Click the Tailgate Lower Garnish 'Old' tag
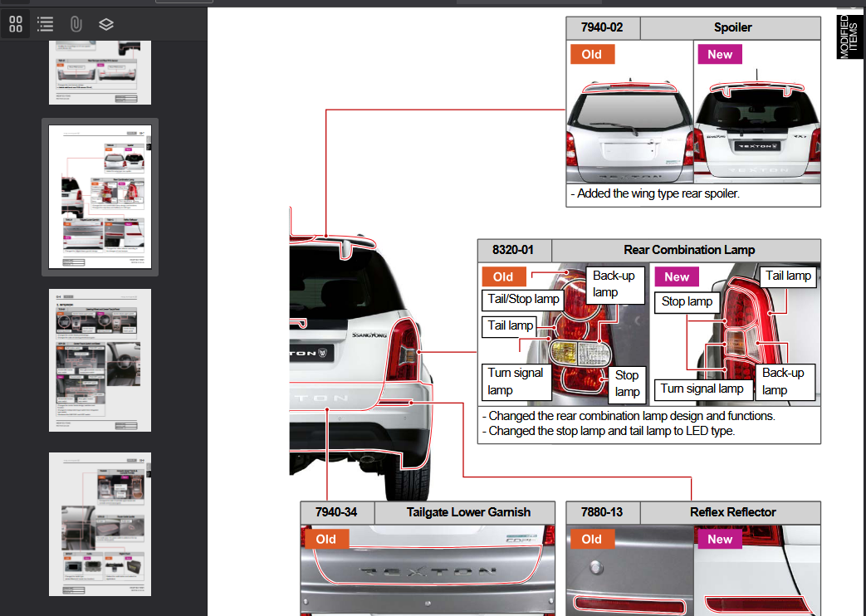The height and width of the screenshot is (616, 866). click(x=325, y=539)
